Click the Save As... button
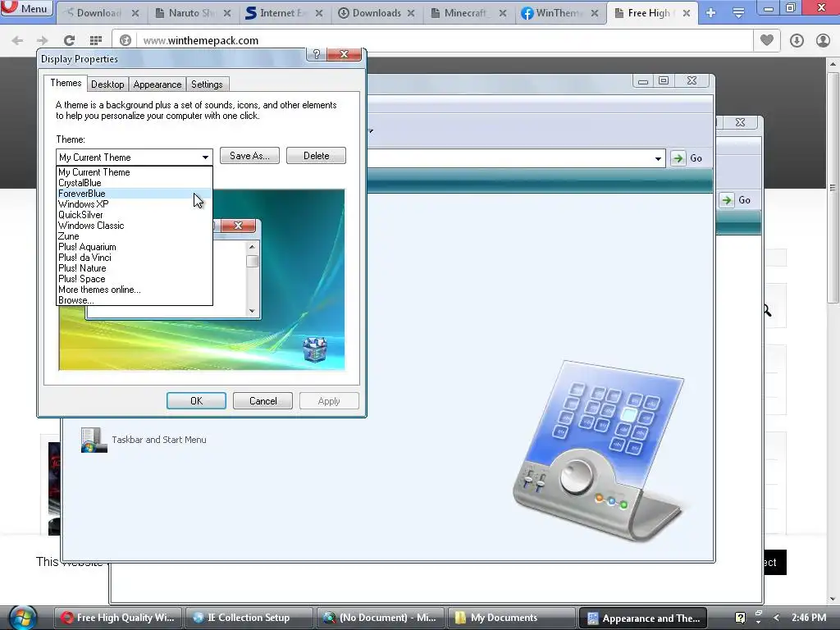 point(249,156)
